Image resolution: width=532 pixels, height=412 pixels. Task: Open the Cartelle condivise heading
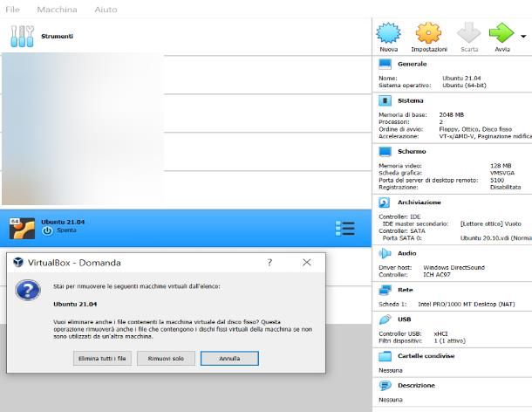click(426, 356)
